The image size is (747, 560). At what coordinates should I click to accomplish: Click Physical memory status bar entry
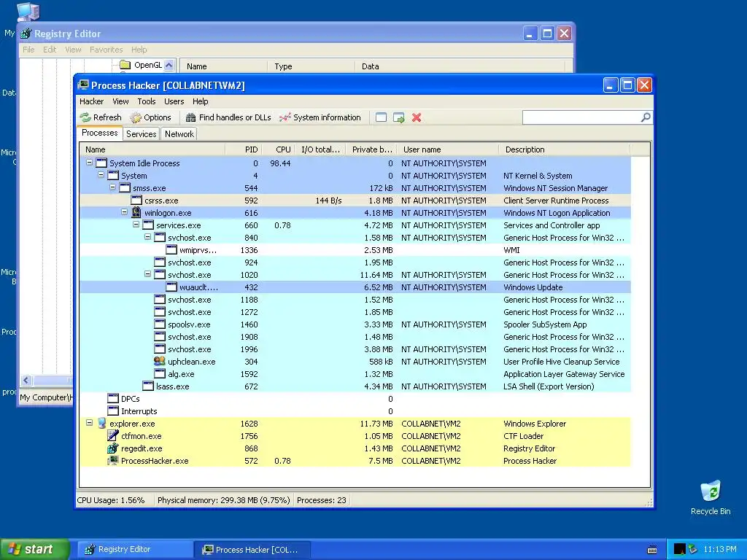tap(224, 500)
